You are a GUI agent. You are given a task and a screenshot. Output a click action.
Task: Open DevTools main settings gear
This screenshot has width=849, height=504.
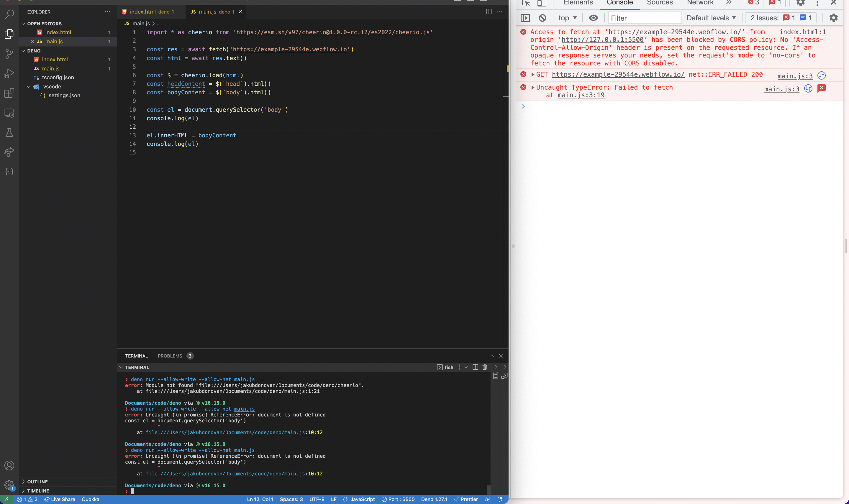click(801, 3)
